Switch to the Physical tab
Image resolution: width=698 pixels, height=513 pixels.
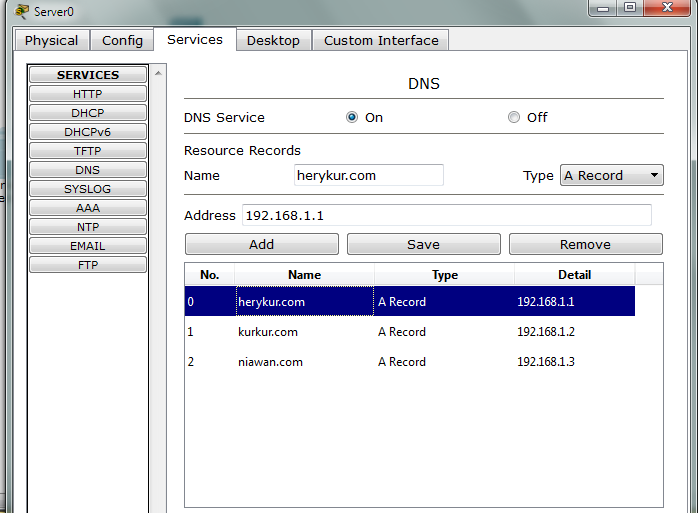point(51,41)
